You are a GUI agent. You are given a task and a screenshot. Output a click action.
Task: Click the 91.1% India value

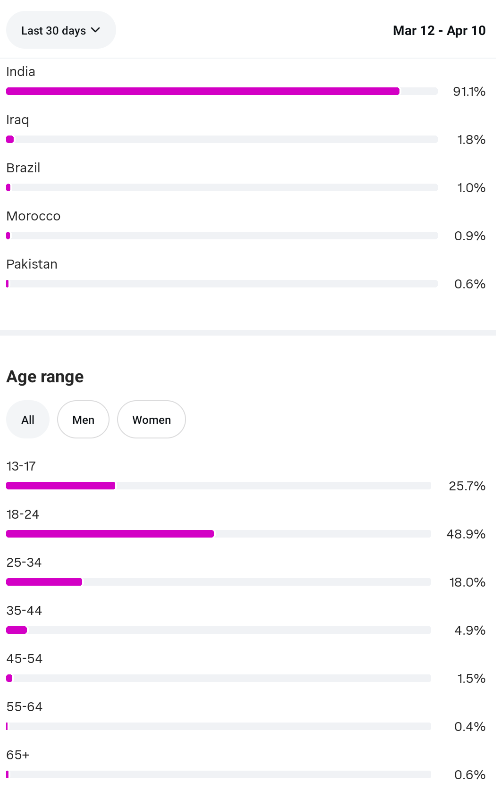(469, 92)
